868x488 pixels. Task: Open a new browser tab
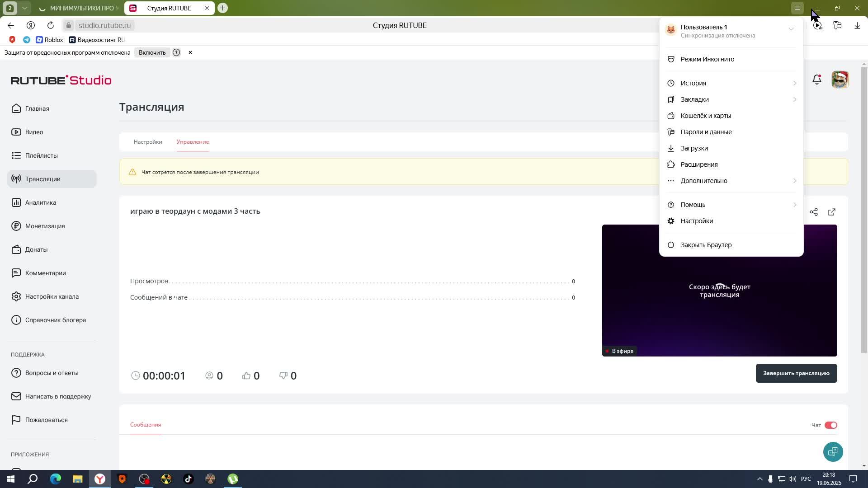(x=222, y=8)
